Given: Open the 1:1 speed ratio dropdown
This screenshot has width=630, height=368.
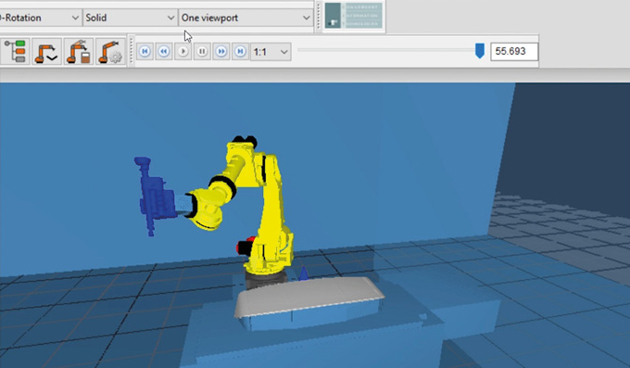Looking at the screenshot, I should 270,52.
